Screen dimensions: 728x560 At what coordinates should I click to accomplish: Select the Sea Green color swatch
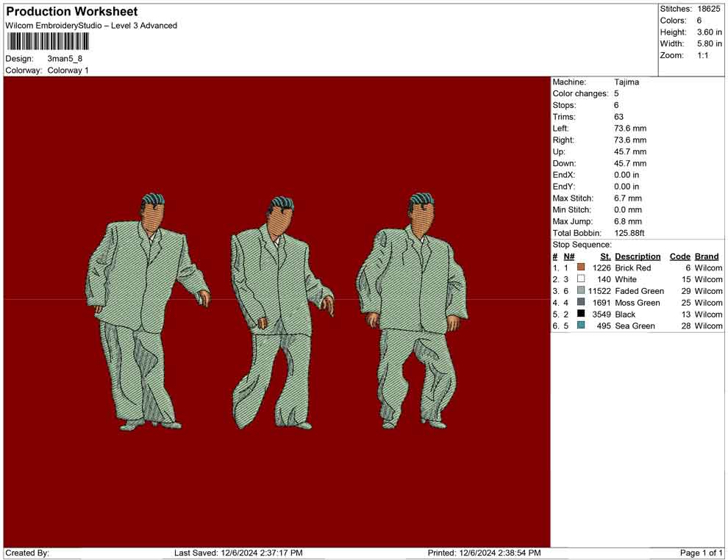(x=581, y=326)
